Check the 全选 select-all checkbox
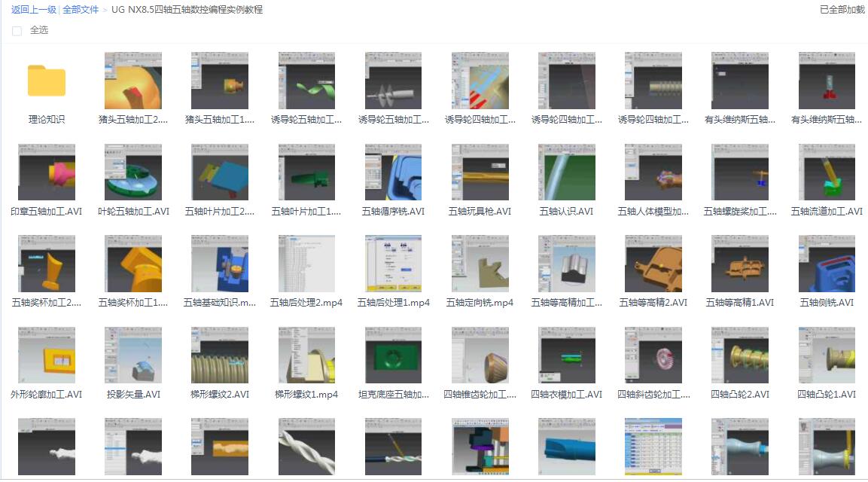The height and width of the screenshot is (482, 868). (16, 31)
